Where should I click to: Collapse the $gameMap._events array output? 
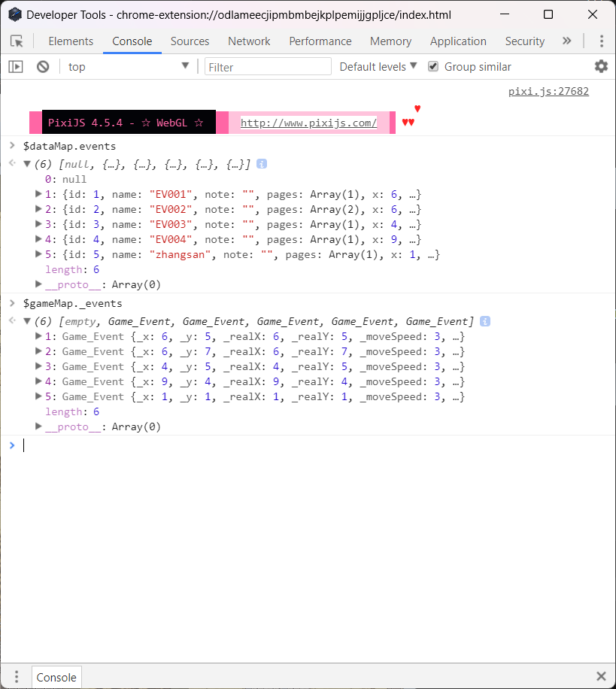(27, 321)
